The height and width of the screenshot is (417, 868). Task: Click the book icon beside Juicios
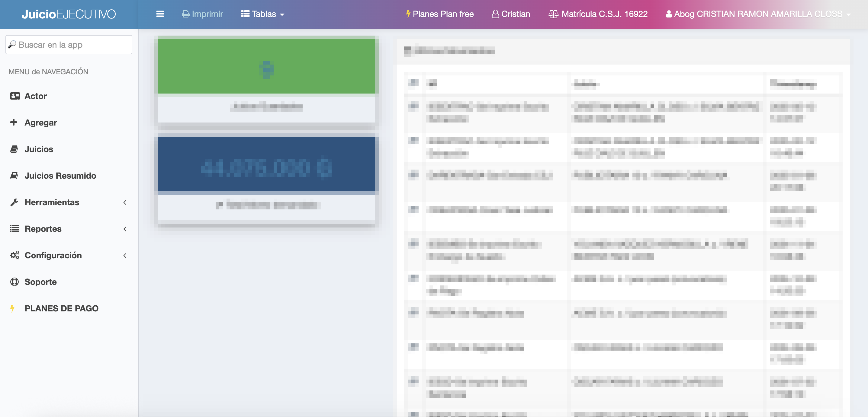(14, 149)
